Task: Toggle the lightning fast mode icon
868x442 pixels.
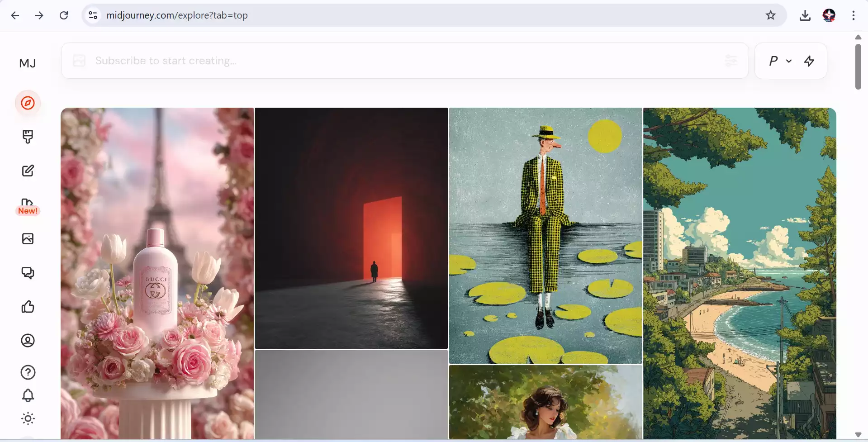Action: (x=809, y=61)
